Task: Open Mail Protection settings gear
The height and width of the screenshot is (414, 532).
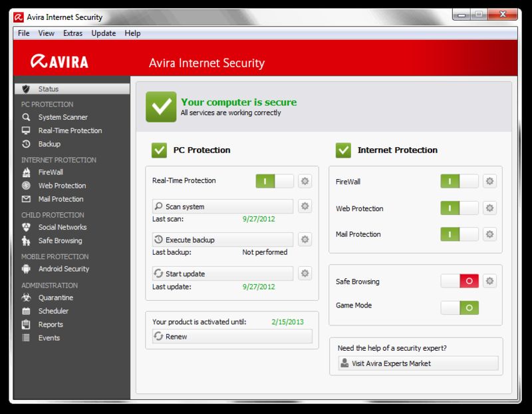Action: [x=489, y=234]
